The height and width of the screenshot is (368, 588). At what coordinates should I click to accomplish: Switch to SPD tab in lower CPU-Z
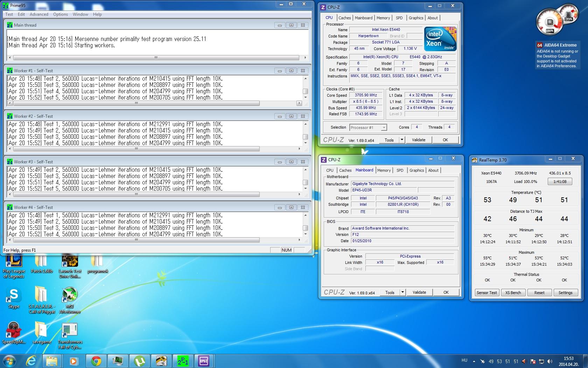tap(400, 170)
